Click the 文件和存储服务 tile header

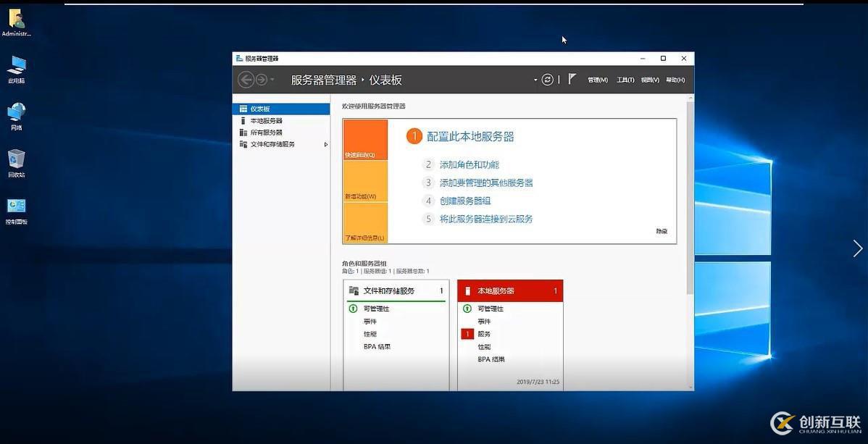(396, 290)
